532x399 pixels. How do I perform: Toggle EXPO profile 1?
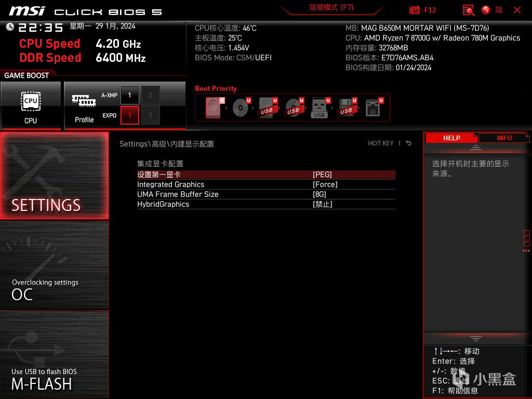point(129,115)
